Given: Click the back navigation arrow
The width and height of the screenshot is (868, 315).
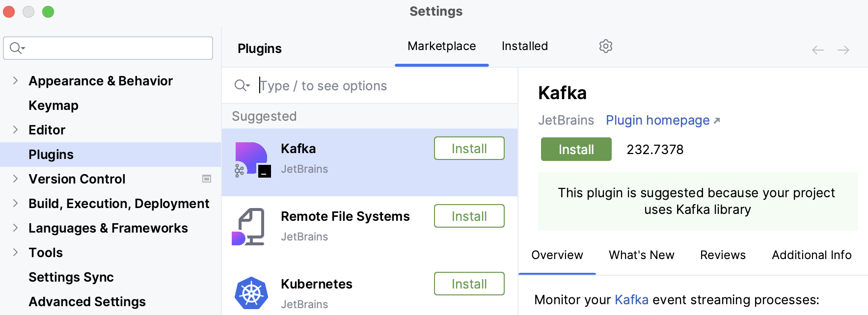Looking at the screenshot, I should (817, 50).
